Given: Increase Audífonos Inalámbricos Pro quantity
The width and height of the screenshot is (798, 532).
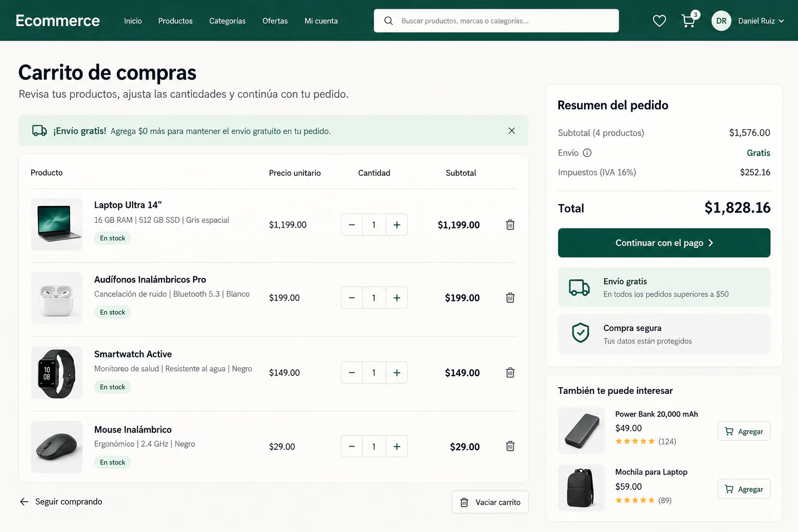Looking at the screenshot, I should pyautogui.click(x=397, y=298).
